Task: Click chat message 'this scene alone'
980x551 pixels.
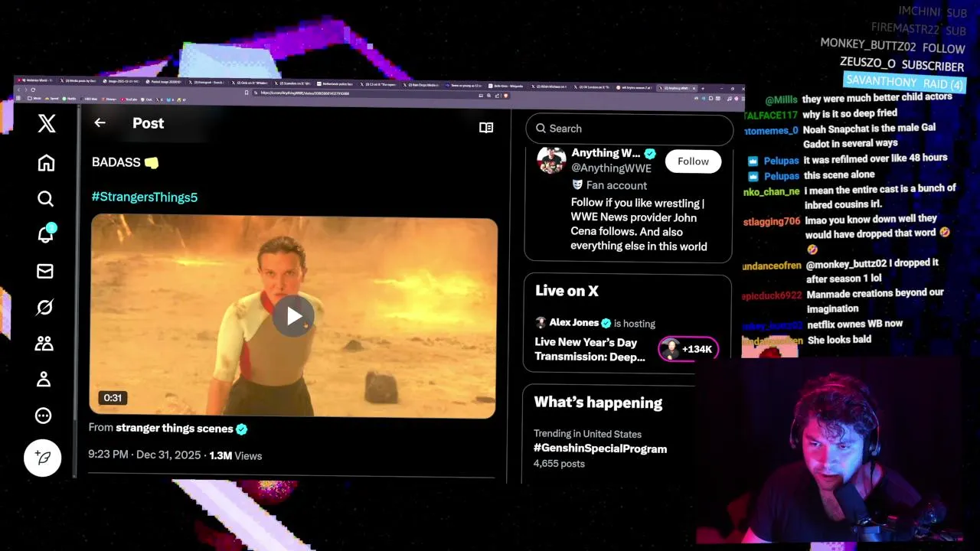Action: 840,176
